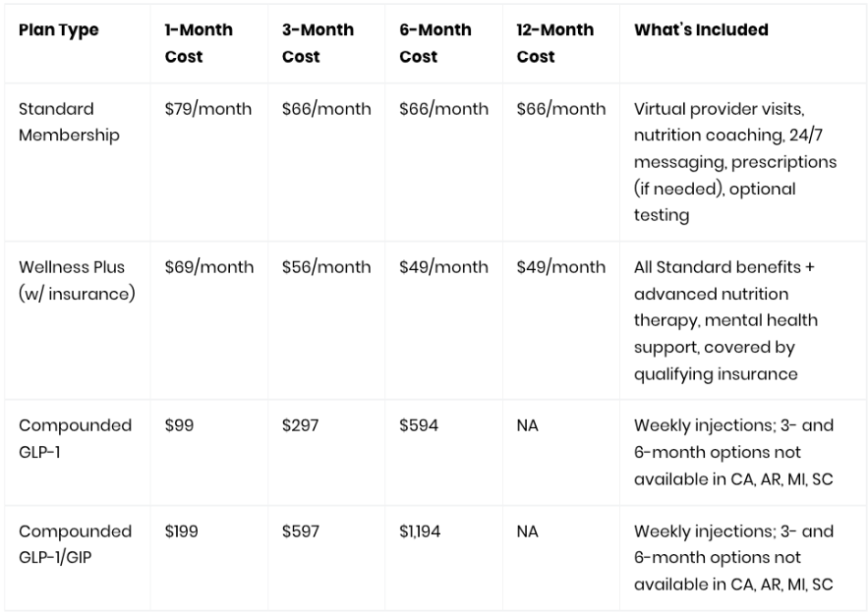Viewport: 868px width, 612px height.
Task: Select the $597 three-month price
Action: tap(300, 531)
